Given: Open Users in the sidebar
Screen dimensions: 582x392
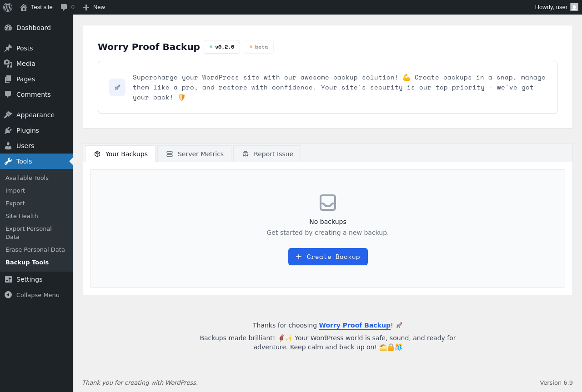Looking at the screenshot, I should click(36, 146).
